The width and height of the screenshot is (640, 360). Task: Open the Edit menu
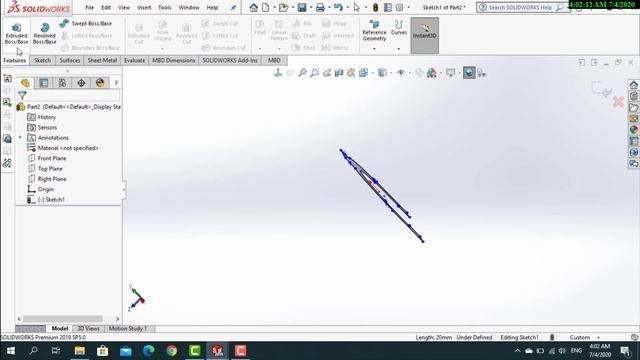click(106, 7)
